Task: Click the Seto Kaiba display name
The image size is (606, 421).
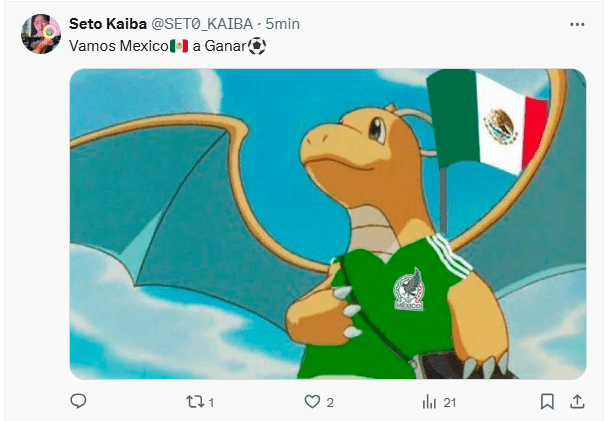Action: pyautogui.click(x=108, y=24)
